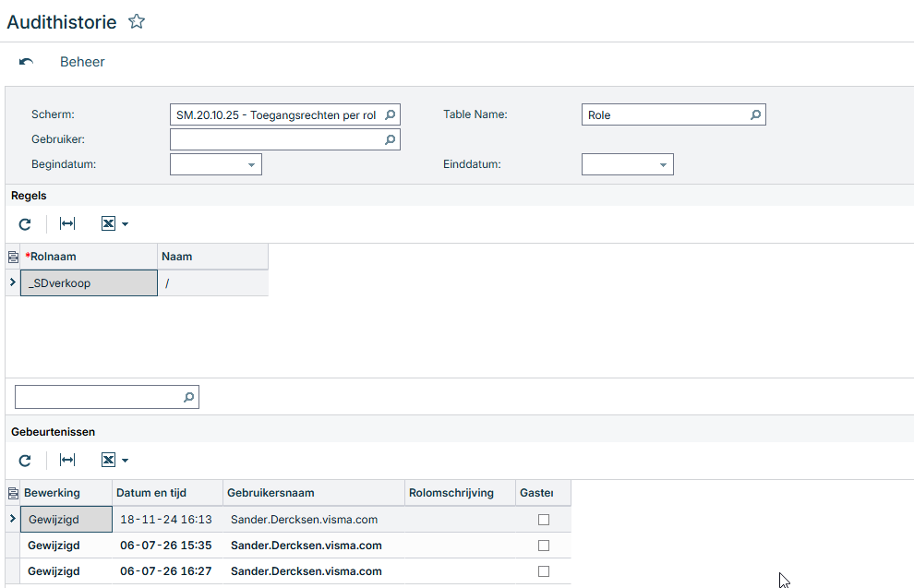Select Gewijzigd cell in 18-11-24 16:13 row
This screenshot has height=588, width=914.
[x=66, y=520]
